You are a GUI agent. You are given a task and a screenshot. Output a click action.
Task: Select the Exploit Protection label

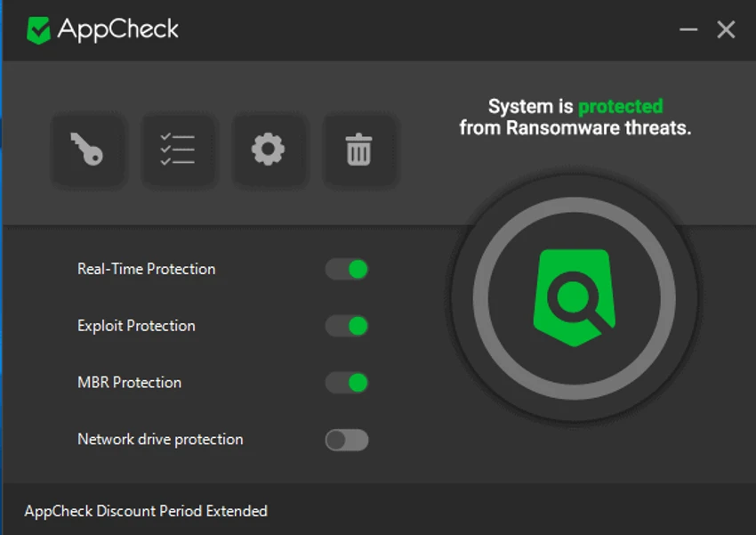click(136, 326)
